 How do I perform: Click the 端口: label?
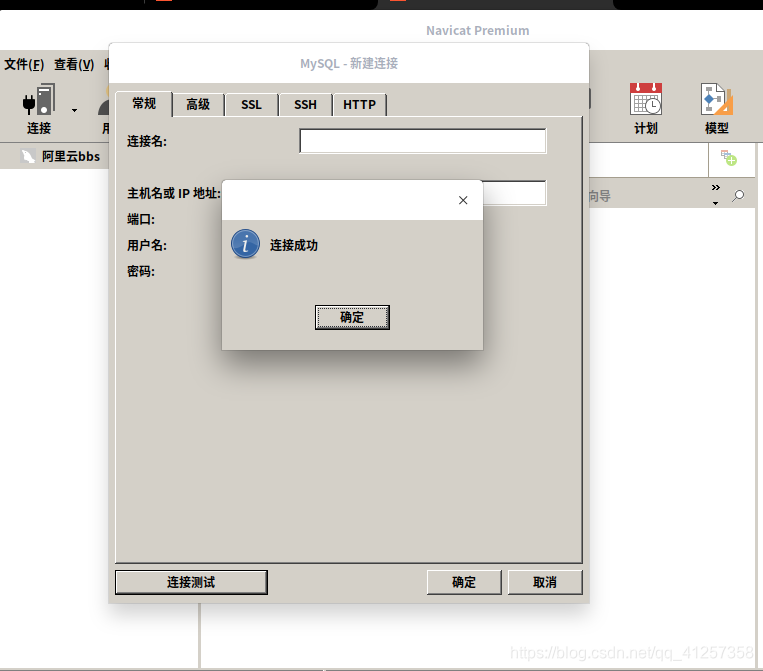coord(141,219)
